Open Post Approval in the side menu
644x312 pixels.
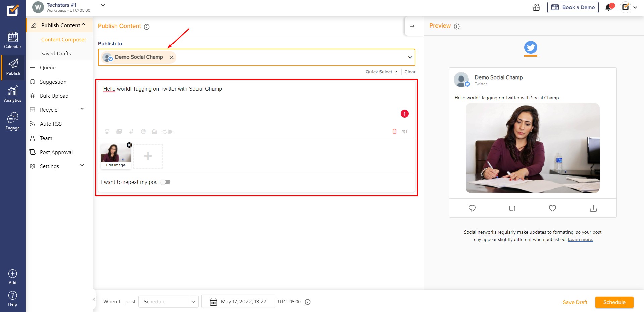coord(56,152)
